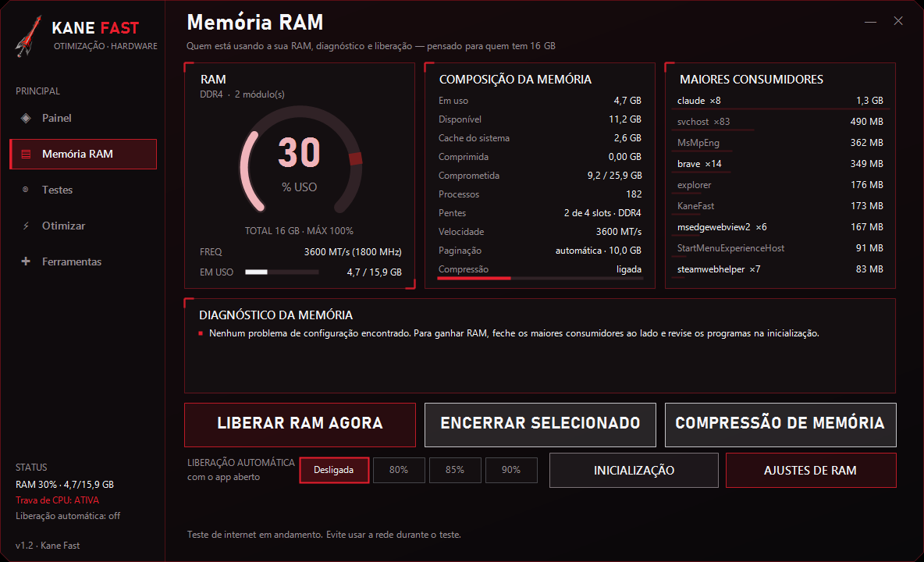Click the 'Cache do sistema' 2,6 GB value
The width and height of the screenshot is (924, 562).
pos(627,138)
